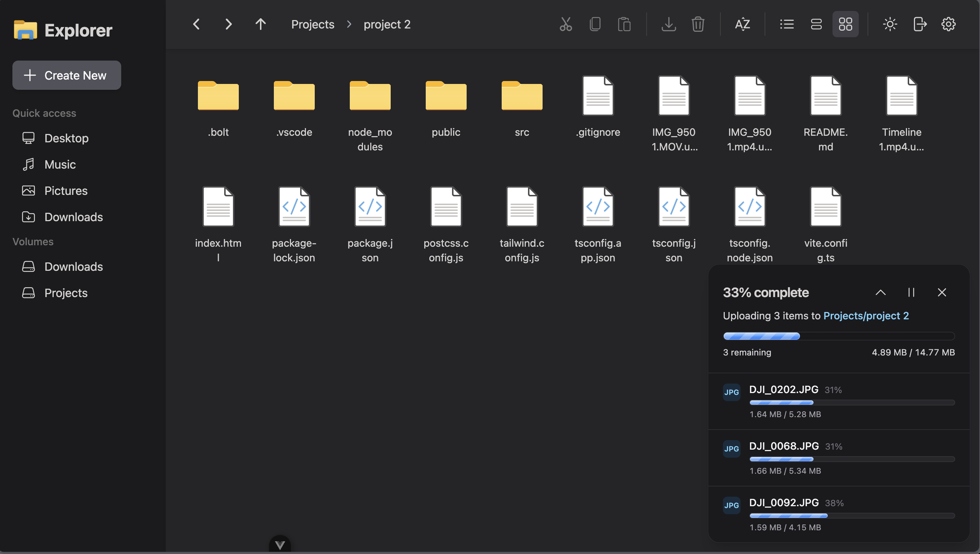Expand the Create New menu

(x=66, y=75)
